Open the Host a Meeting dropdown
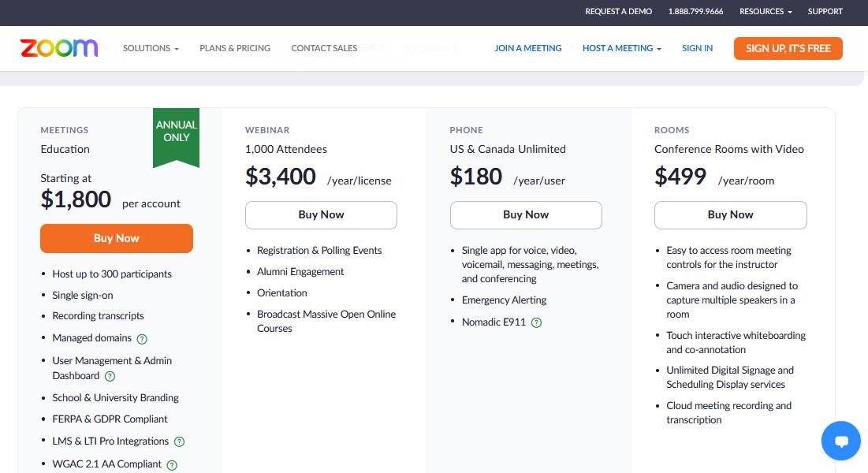The width and height of the screenshot is (868, 473). coord(621,48)
